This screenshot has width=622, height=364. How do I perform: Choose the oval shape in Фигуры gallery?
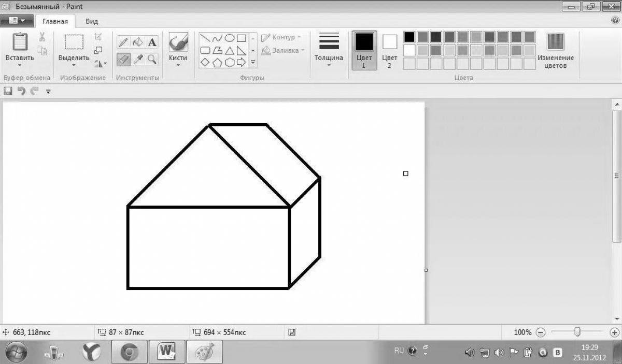coord(229,38)
